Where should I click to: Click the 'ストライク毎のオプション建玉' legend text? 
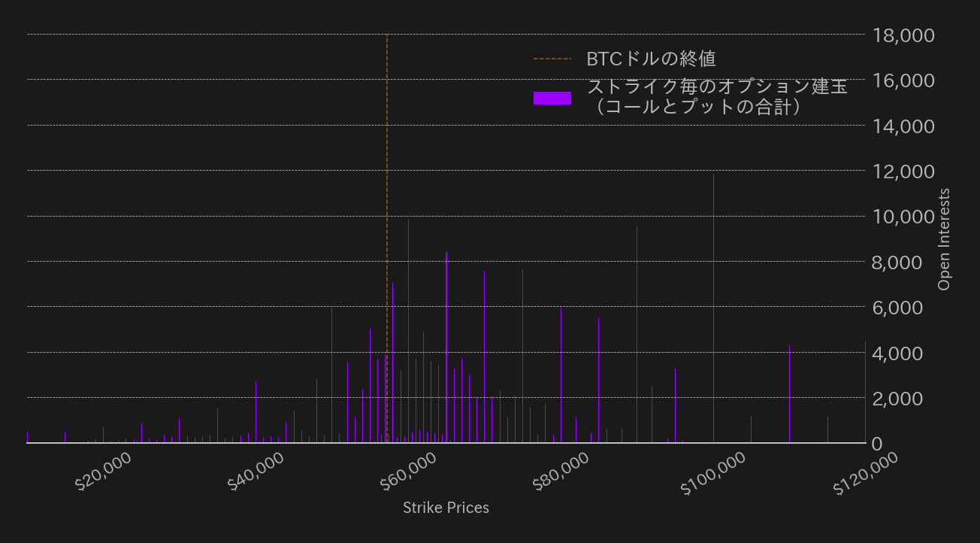pyautogui.click(x=716, y=86)
